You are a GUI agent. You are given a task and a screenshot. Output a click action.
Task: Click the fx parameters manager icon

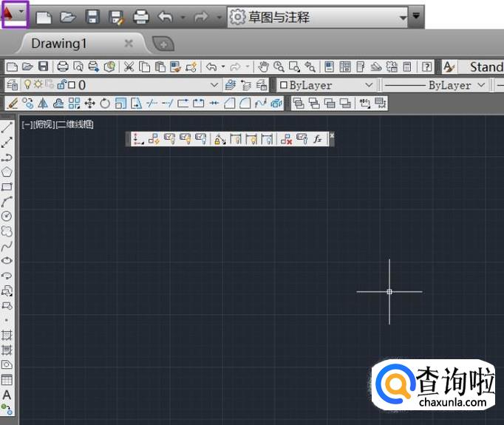pyautogui.click(x=318, y=139)
